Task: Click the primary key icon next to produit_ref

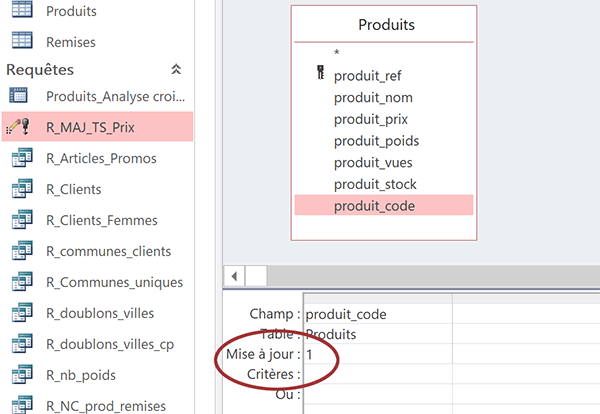Action: (x=321, y=72)
